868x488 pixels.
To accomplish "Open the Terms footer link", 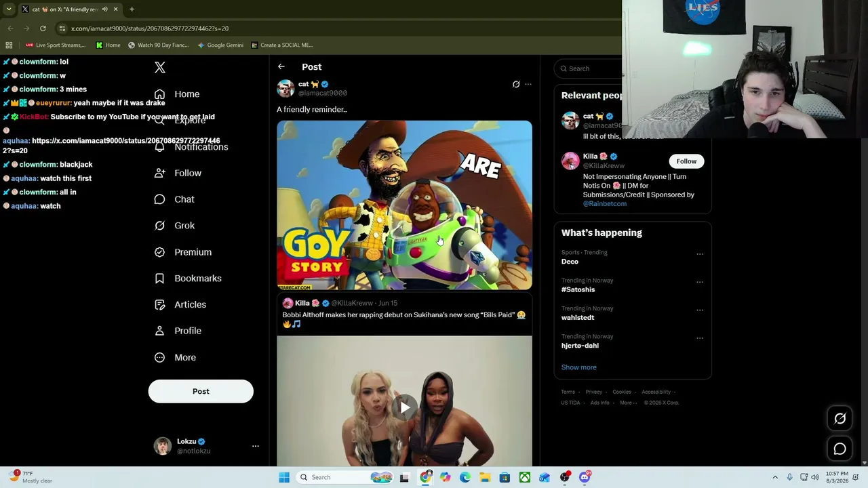I will (568, 392).
